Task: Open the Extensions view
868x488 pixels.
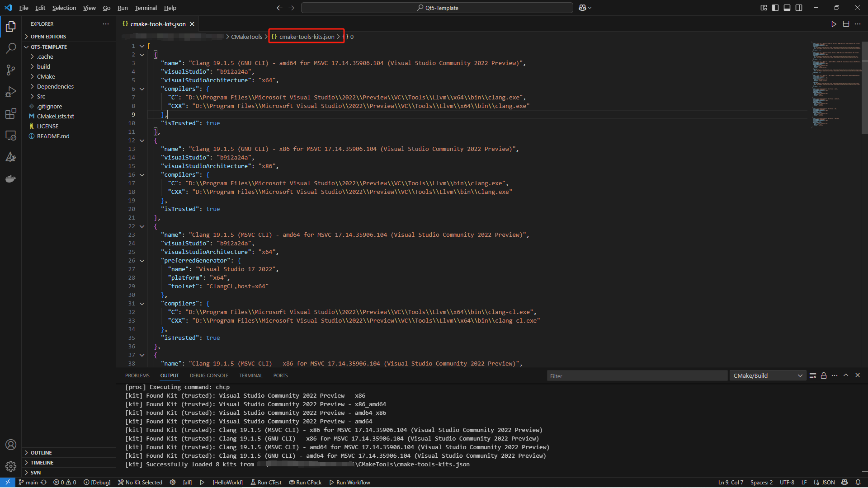Action: (x=11, y=113)
